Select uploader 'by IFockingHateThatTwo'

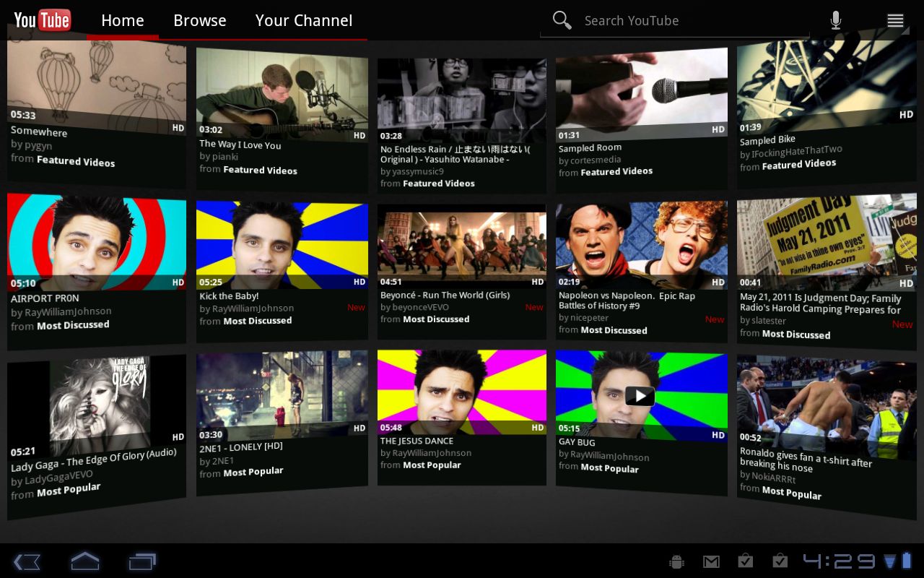coord(790,152)
